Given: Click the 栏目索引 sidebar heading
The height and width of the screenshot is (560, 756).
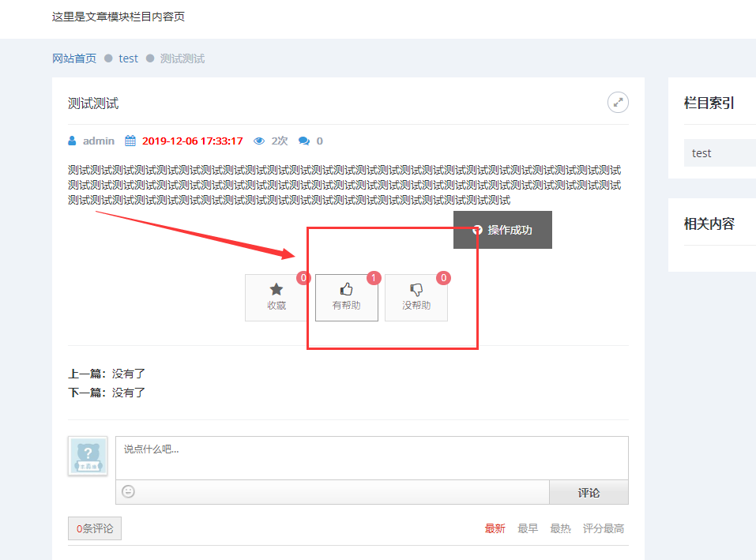Looking at the screenshot, I should pos(709,103).
